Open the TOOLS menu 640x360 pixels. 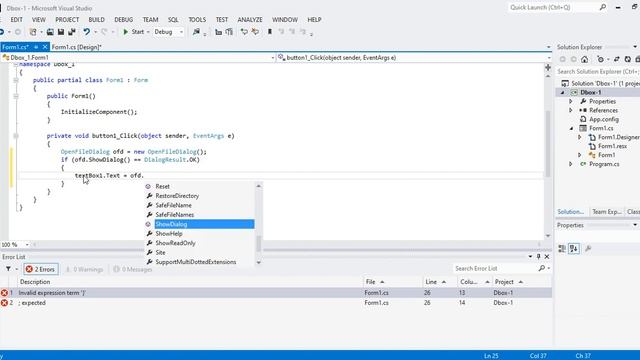pos(197,20)
